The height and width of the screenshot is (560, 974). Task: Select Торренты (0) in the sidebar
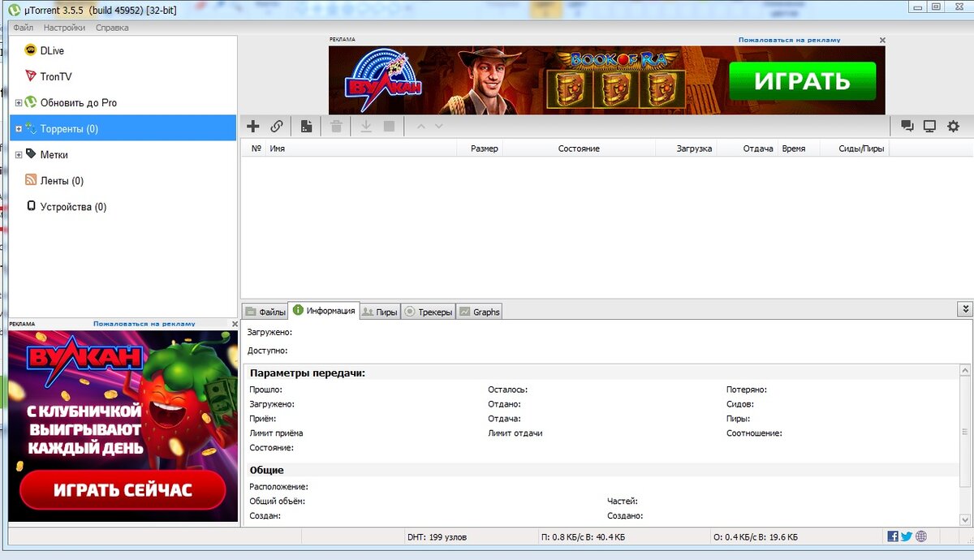[123, 128]
